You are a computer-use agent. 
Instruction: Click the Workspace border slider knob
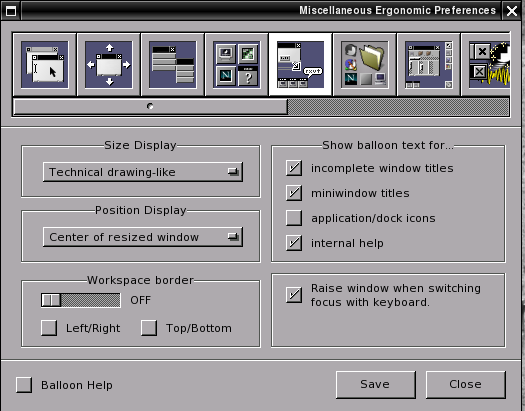[51, 300]
